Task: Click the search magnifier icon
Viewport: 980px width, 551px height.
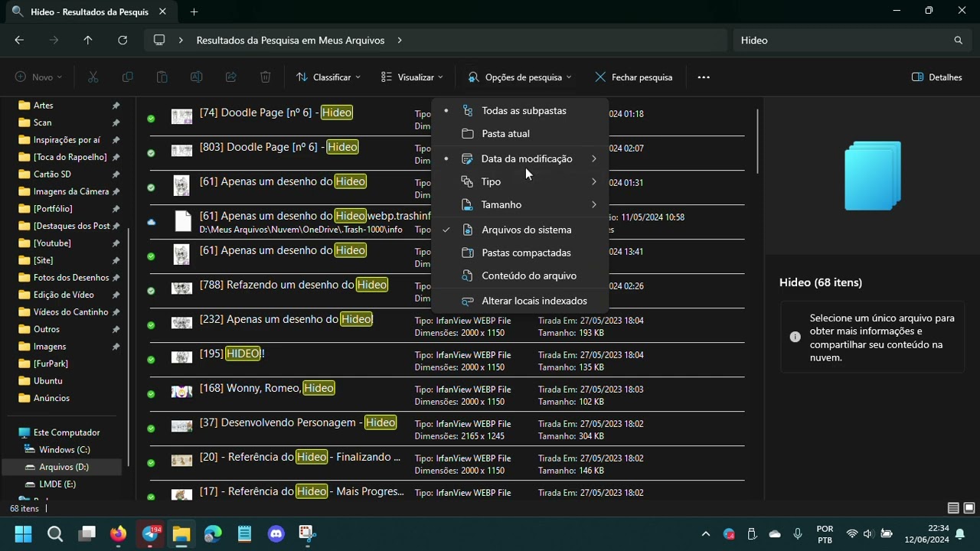Action: pos(958,41)
